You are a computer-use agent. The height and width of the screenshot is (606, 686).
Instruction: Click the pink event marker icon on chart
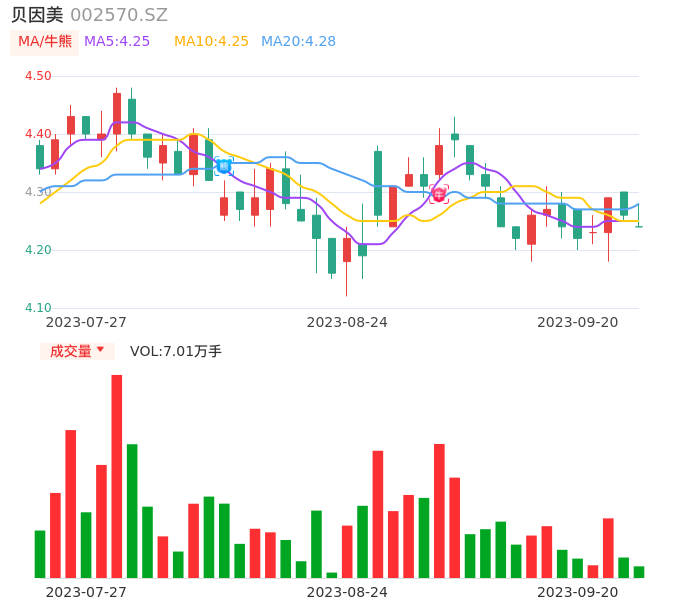pos(439,194)
